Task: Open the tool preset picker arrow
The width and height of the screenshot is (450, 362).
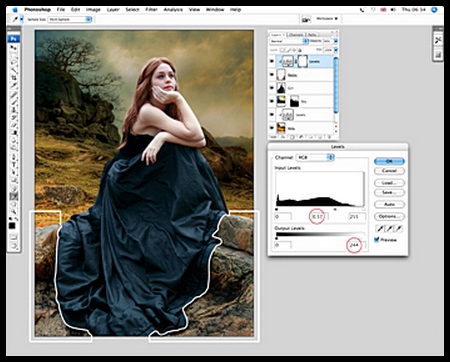Action: [22, 19]
